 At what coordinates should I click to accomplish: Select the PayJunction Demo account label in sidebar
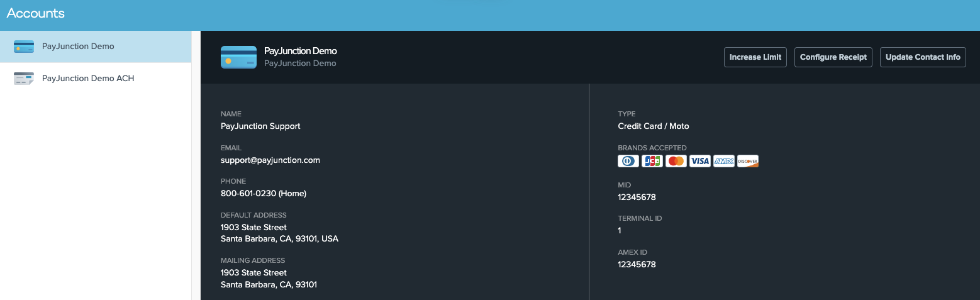click(x=78, y=47)
